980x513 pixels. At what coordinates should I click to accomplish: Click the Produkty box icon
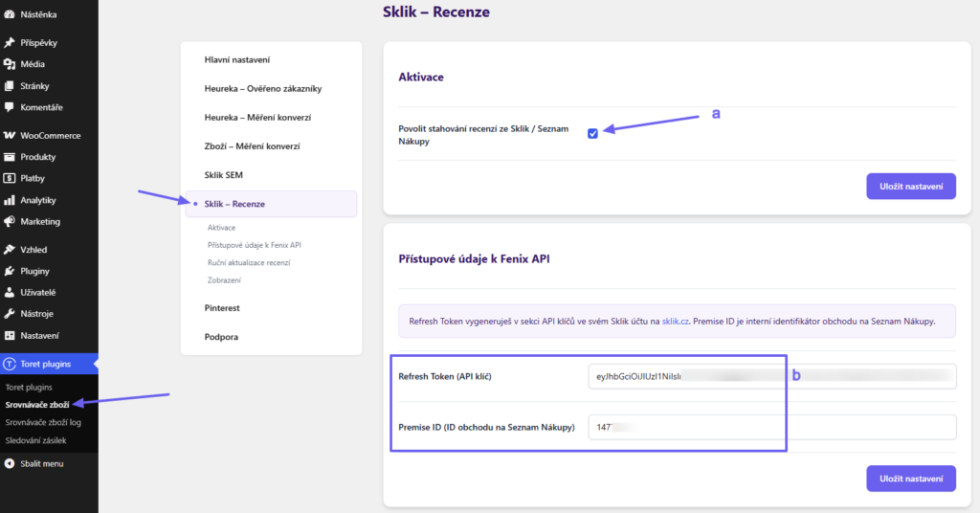tap(10, 157)
